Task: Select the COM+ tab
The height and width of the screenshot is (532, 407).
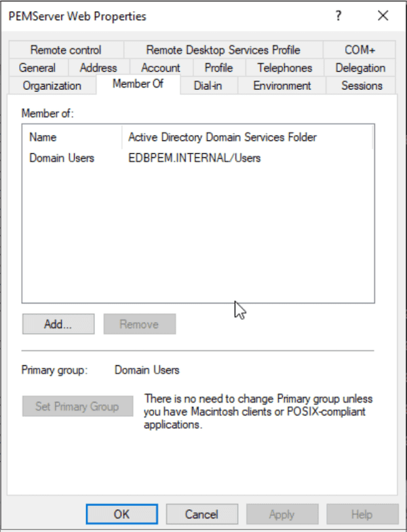Action: (359, 50)
